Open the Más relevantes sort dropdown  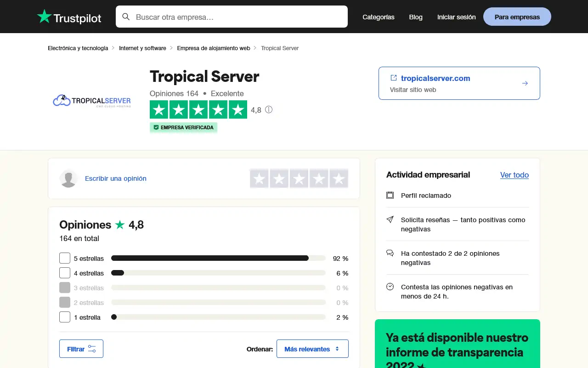(312, 349)
